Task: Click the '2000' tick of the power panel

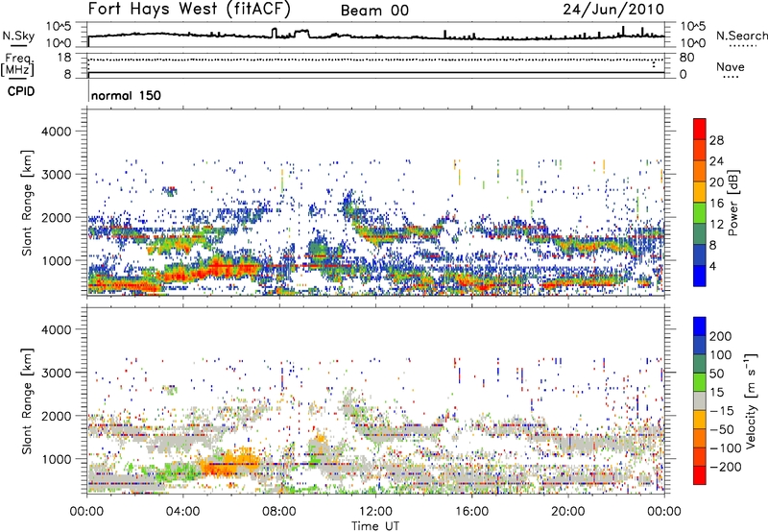Action: 56,218
